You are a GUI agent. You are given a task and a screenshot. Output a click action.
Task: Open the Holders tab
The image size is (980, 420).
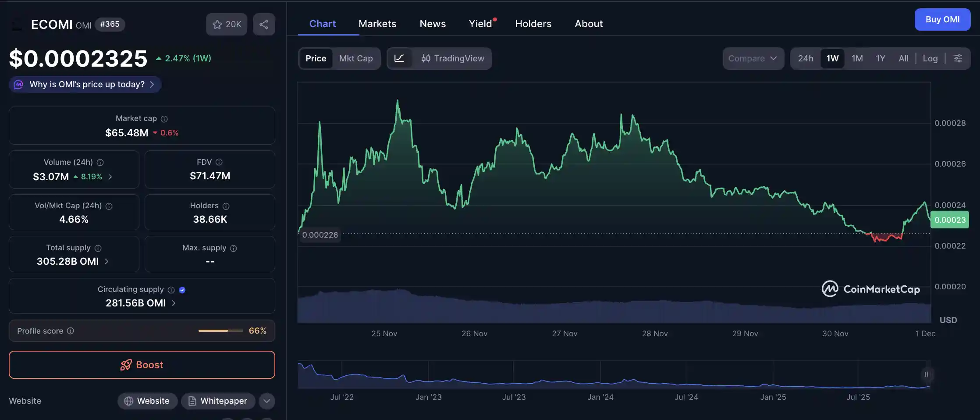tap(533, 24)
